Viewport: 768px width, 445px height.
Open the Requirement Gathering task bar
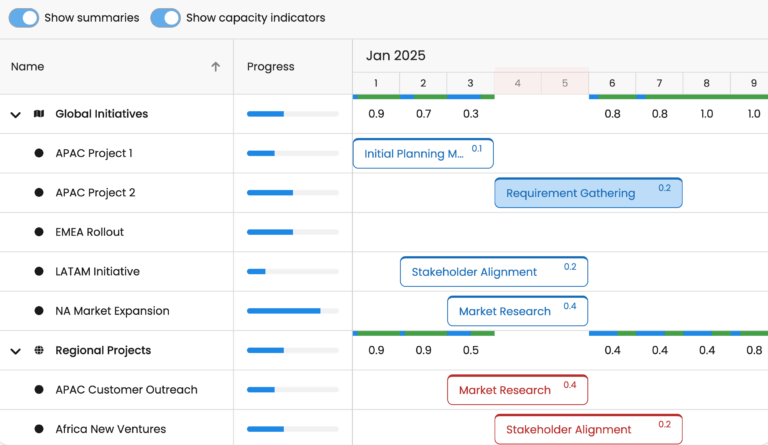(588, 193)
